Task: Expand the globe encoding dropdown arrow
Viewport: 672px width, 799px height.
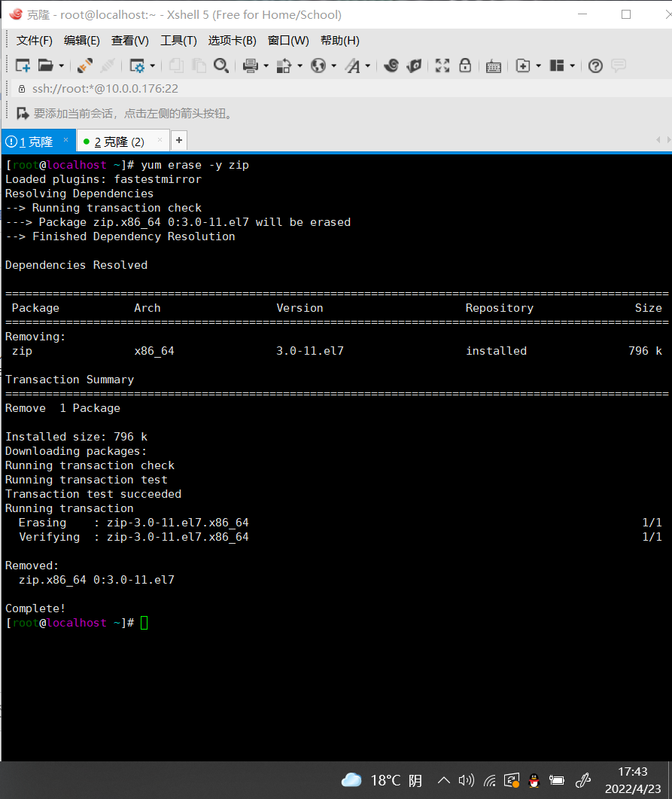Action: pos(334,66)
